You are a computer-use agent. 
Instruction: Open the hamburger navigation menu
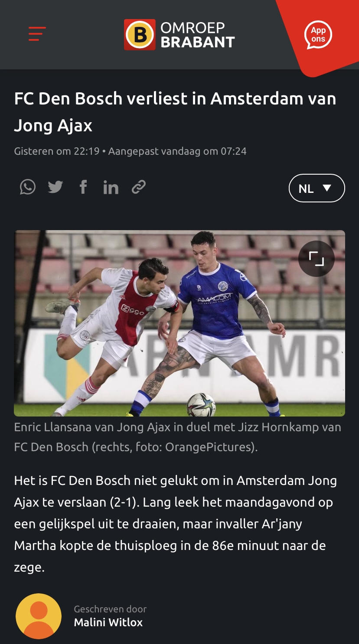click(37, 34)
